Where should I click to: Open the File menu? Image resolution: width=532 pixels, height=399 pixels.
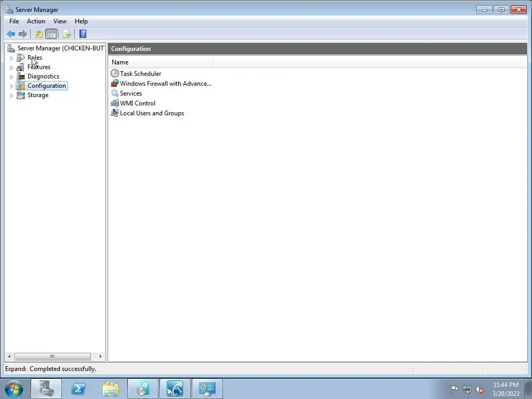coord(14,21)
